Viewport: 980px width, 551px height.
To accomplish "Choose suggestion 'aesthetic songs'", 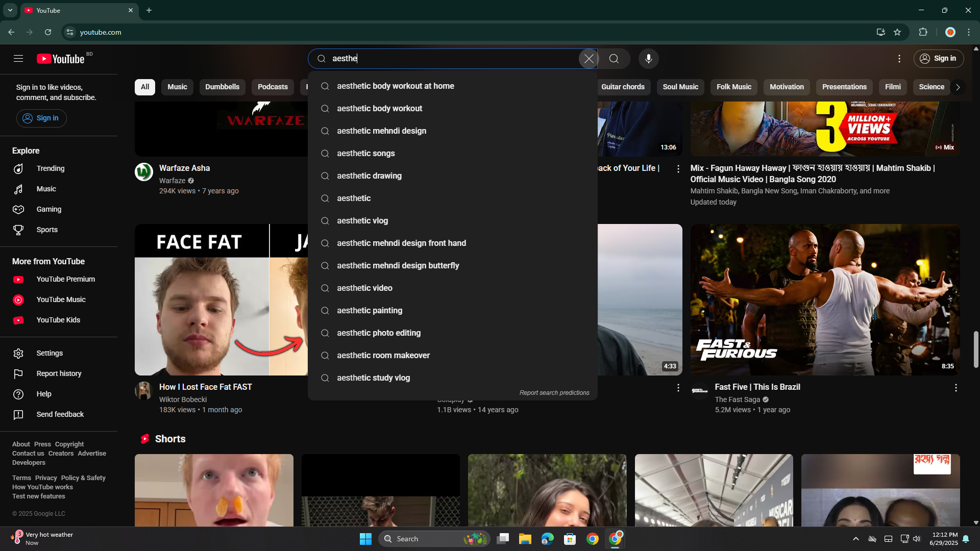I will click(453, 154).
